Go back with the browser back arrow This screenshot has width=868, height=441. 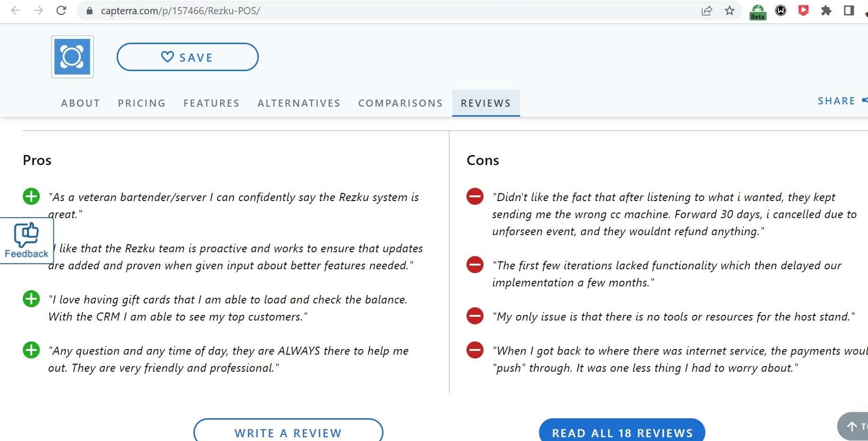(x=16, y=10)
